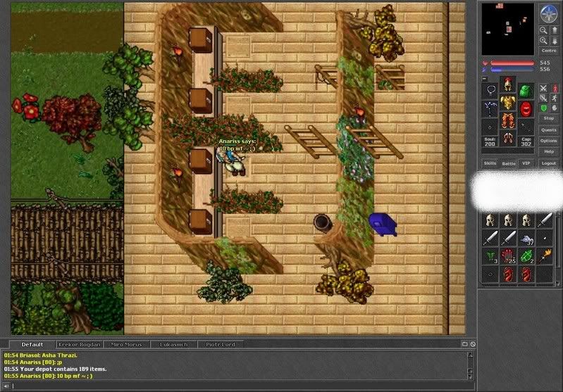Screen dimensions: 563x392
Task: Click the red health bar
Action: pos(512,63)
